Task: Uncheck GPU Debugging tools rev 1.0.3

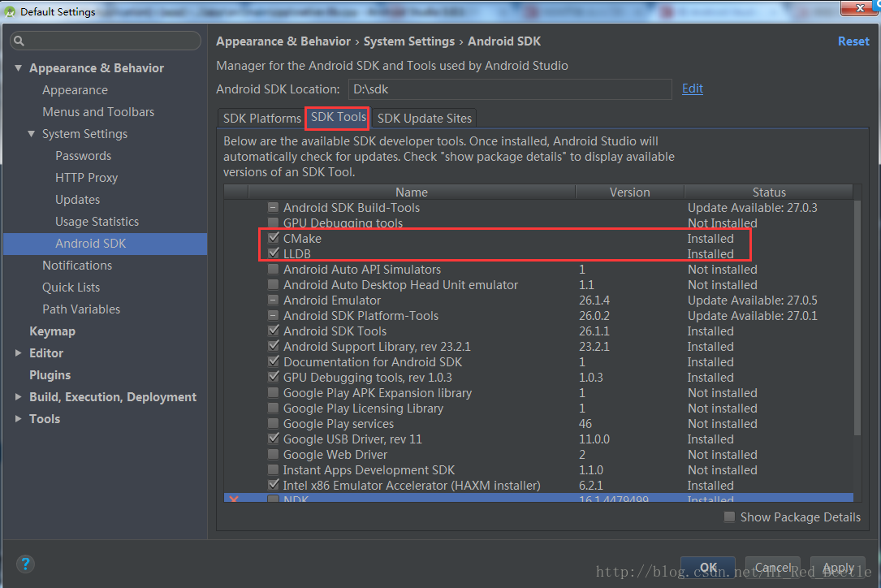Action: click(274, 377)
